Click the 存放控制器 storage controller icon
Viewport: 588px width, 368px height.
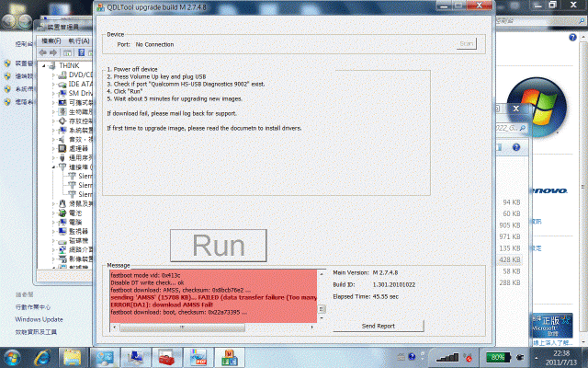62,121
